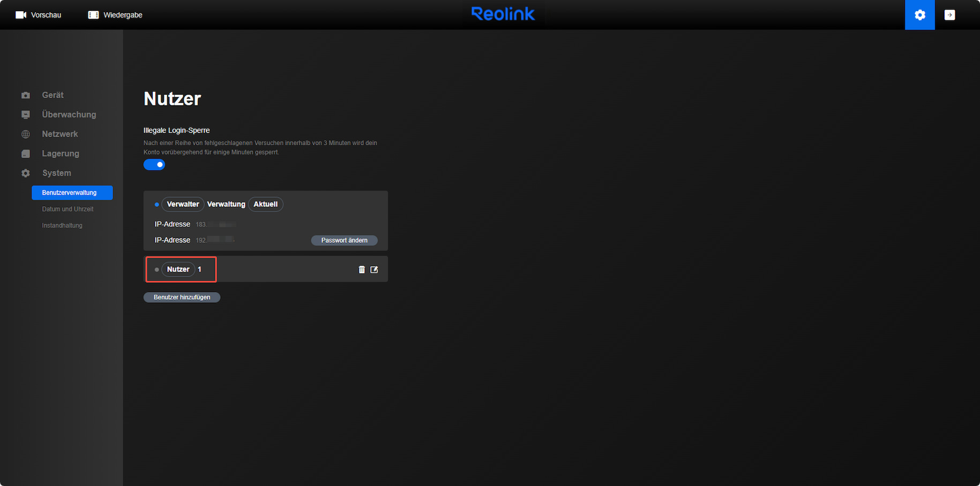Switch to the Wiedergabe tab
This screenshot has height=486, width=980.
click(115, 15)
